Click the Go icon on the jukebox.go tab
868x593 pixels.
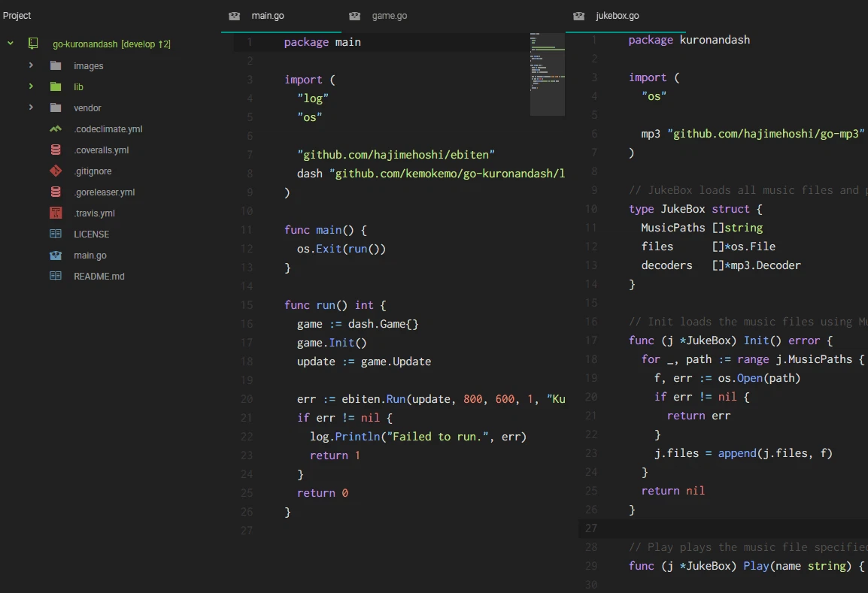click(578, 15)
